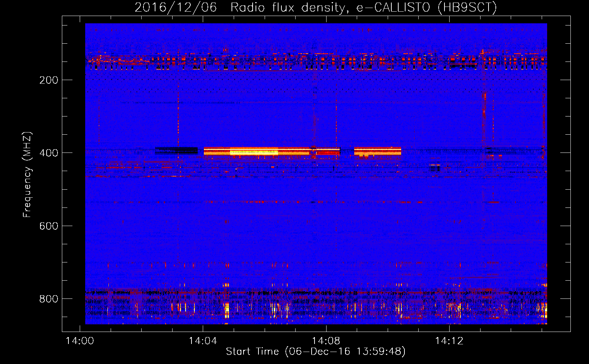Click the "Frequency (MHZ)" y-axis label
This screenshot has height=364, width=589.
(27, 175)
